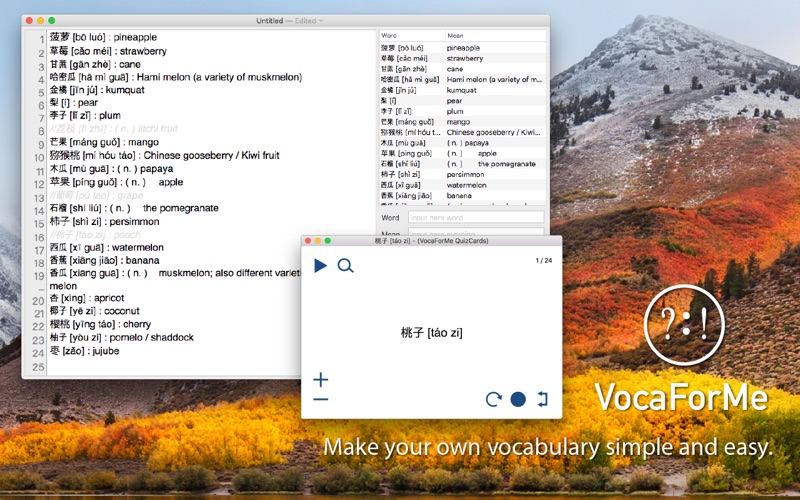800x500 pixels.
Task: Select the banana row in word table
Action: point(462,196)
